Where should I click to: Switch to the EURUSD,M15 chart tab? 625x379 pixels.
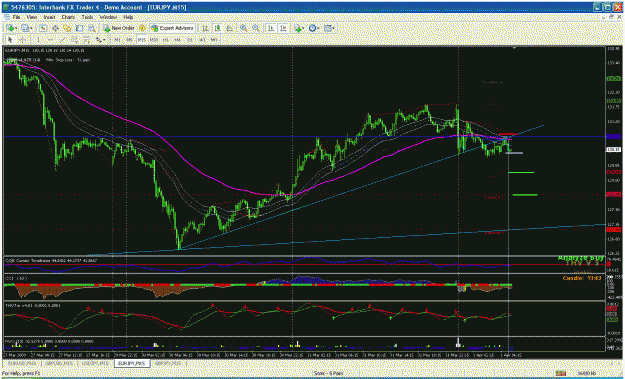click(x=22, y=363)
